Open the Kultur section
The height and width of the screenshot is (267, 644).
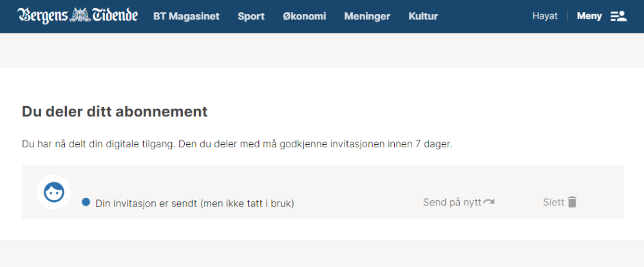[x=423, y=16]
